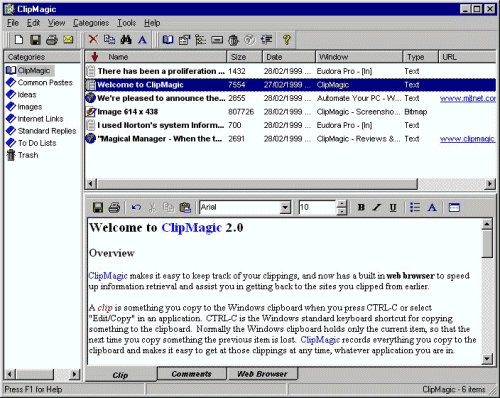Click the Copy icon in the main toolbar

click(109, 40)
